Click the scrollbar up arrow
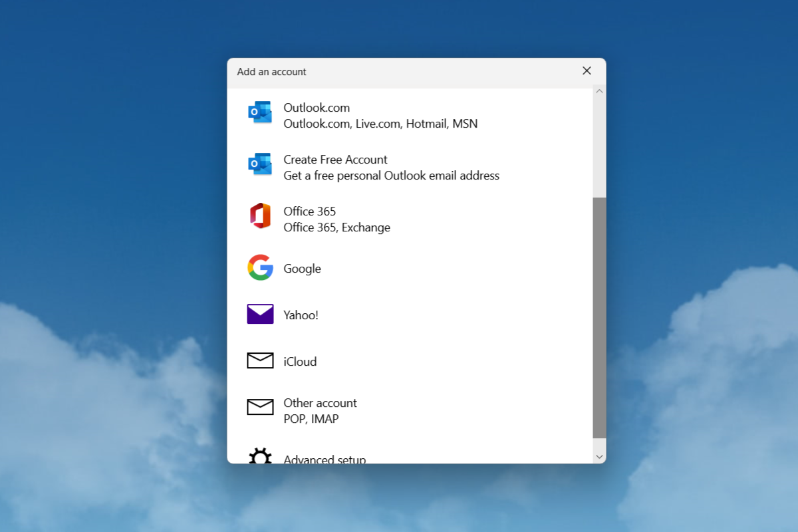 599,90
